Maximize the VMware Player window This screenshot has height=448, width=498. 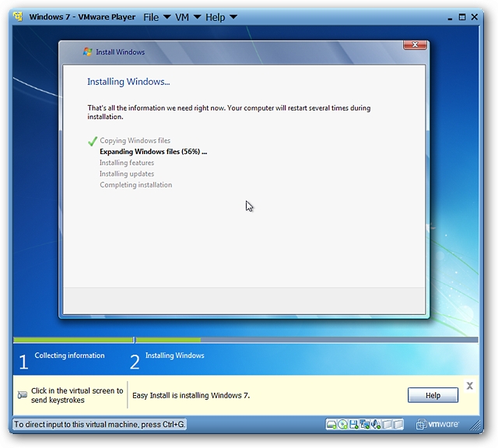[x=462, y=17]
